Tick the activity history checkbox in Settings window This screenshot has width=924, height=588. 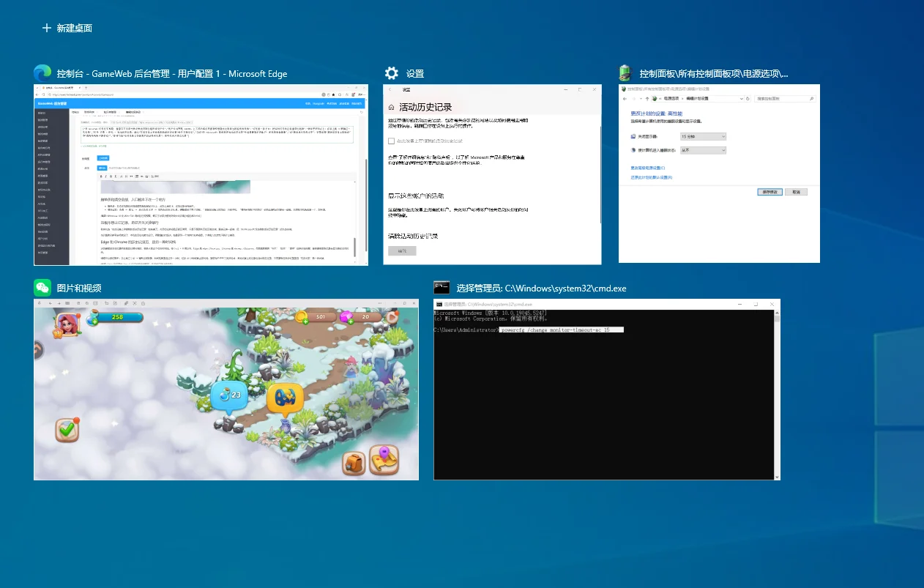392,141
